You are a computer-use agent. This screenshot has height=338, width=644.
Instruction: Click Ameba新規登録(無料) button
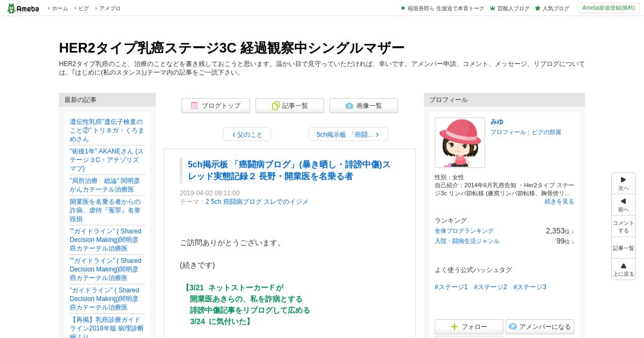coord(609,8)
